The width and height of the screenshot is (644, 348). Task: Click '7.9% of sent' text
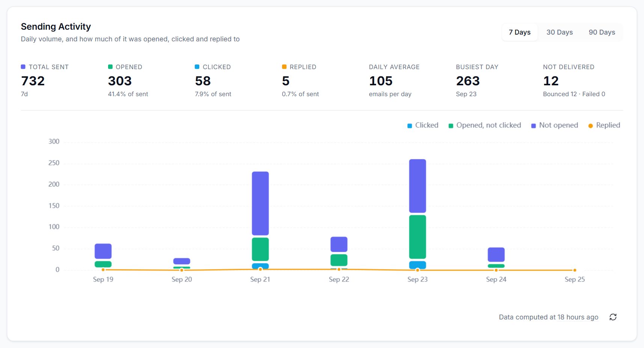coord(213,94)
